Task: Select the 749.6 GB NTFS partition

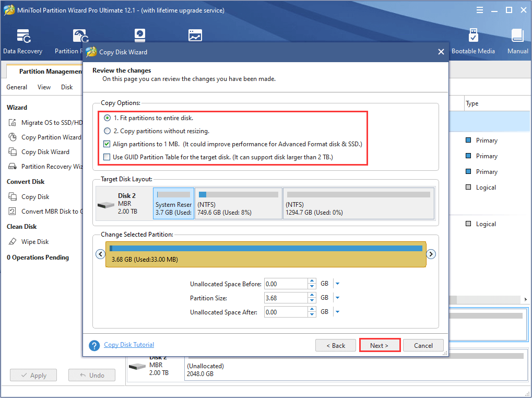Action: (x=239, y=204)
